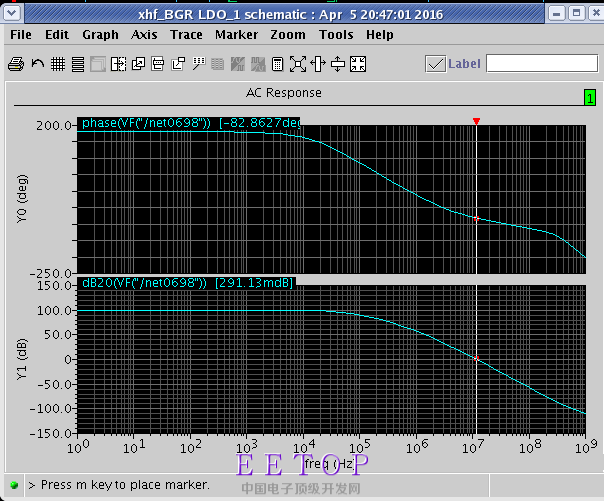Click the Y1 (dB) axis label

(x=22, y=359)
